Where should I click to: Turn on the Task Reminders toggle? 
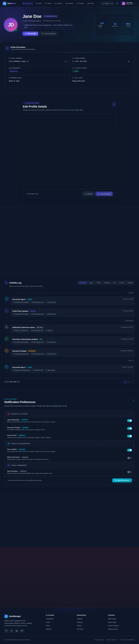[x=129, y=472]
